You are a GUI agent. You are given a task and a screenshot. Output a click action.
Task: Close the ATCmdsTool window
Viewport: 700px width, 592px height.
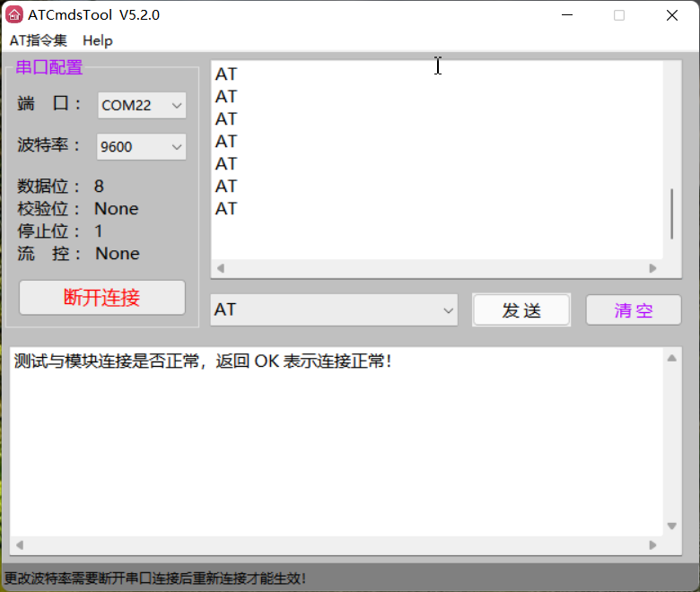[672, 15]
